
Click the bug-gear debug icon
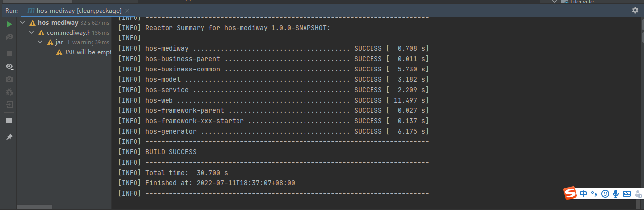tap(9, 92)
